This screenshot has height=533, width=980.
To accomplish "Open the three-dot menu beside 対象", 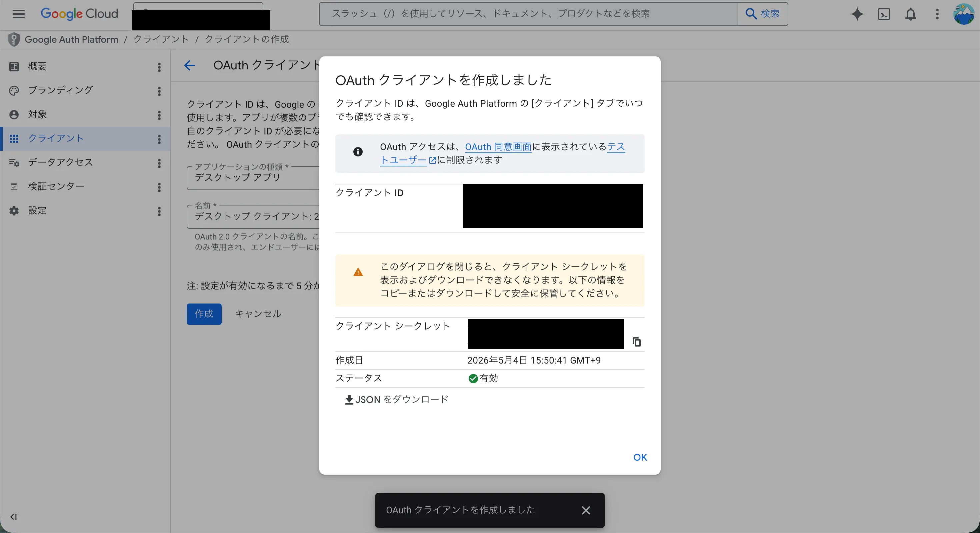I will tap(159, 115).
